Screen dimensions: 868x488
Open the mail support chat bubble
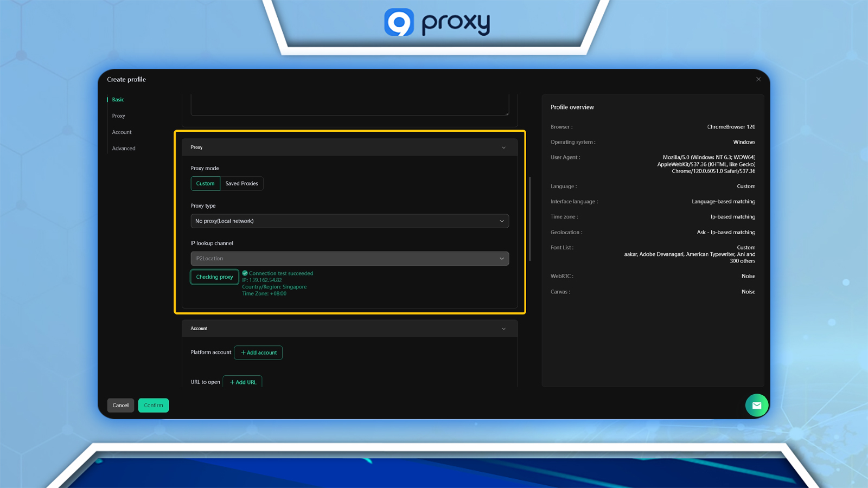757,405
